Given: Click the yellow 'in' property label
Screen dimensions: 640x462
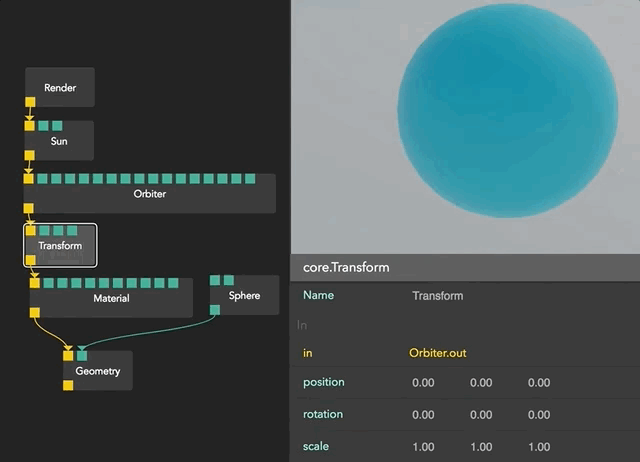Looking at the screenshot, I should pos(307,353).
